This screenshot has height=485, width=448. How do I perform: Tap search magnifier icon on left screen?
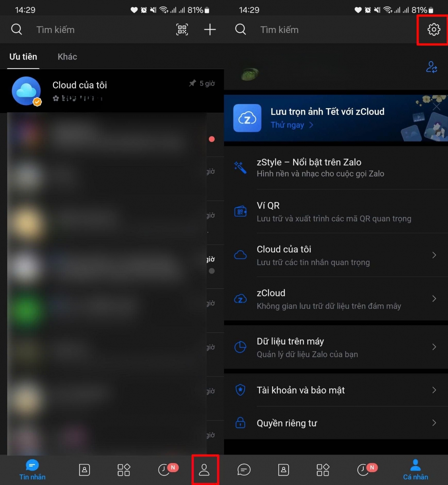point(16,29)
